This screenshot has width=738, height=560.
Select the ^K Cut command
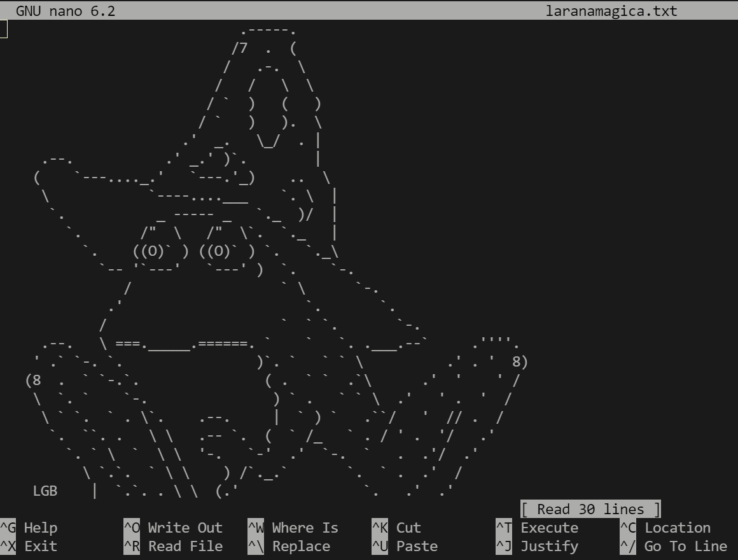click(398, 528)
